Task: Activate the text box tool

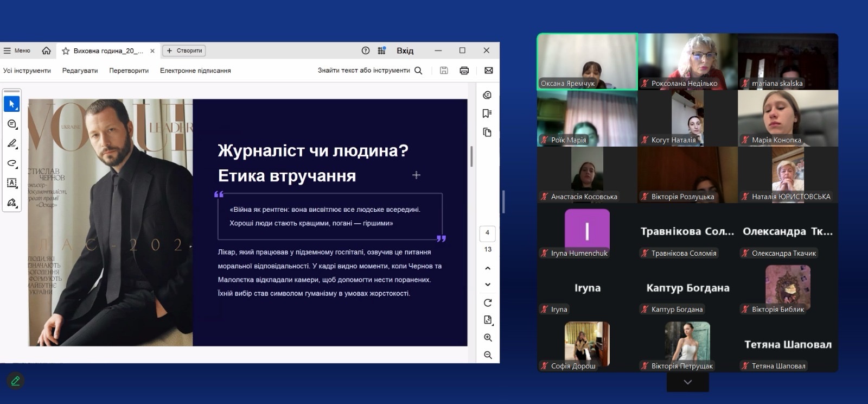Action: tap(11, 183)
